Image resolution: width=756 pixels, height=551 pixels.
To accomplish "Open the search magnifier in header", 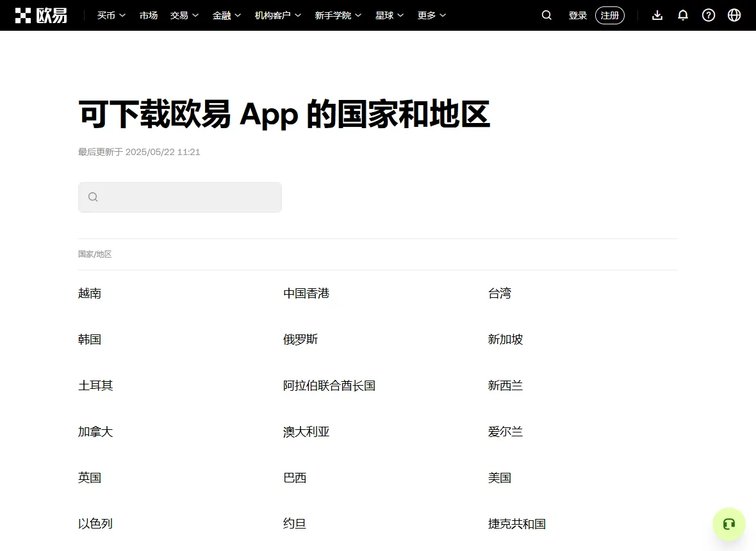I will [x=546, y=15].
